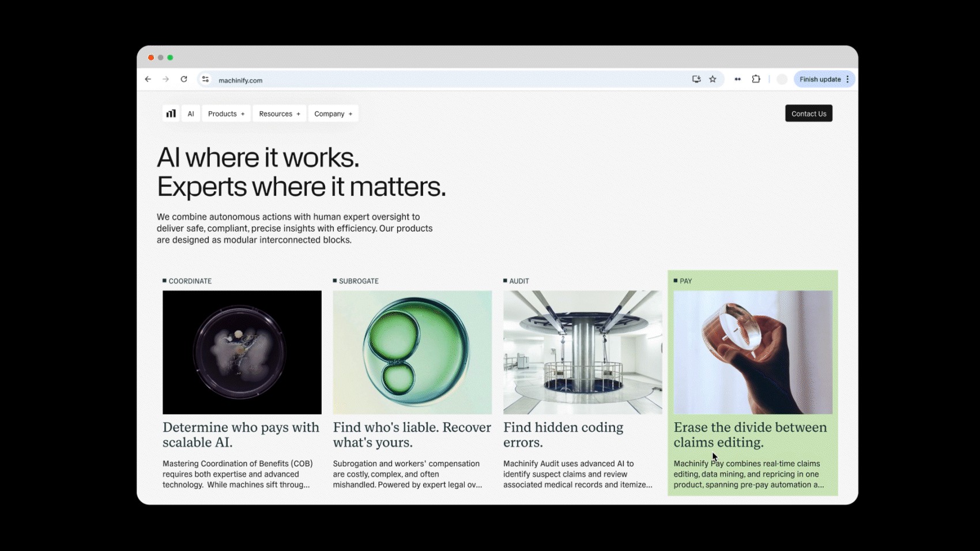
Task: Click the 'Machinify Audit uses advanced AI' description
Action: [x=578, y=474]
